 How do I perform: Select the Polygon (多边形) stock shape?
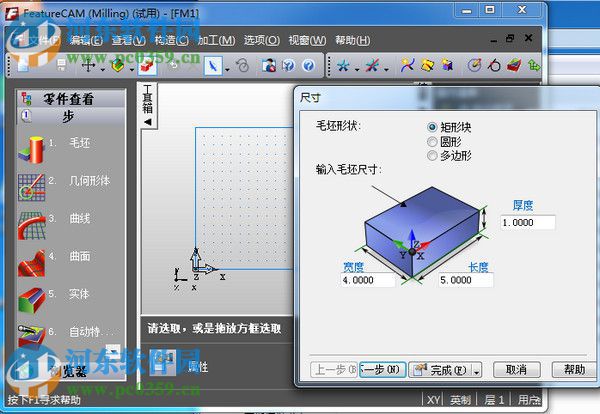point(432,155)
